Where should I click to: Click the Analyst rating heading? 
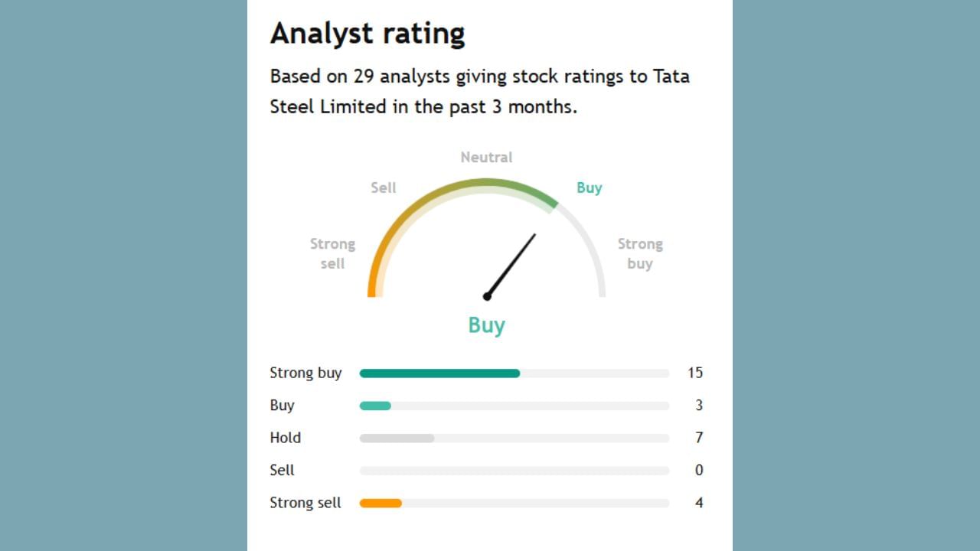pos(367,34)
